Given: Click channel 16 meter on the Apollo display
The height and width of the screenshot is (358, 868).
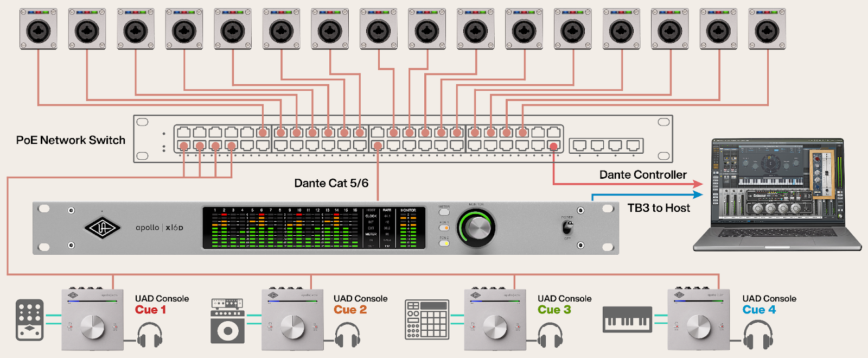Looking at the screenshot, I should (x=355, y=228).
